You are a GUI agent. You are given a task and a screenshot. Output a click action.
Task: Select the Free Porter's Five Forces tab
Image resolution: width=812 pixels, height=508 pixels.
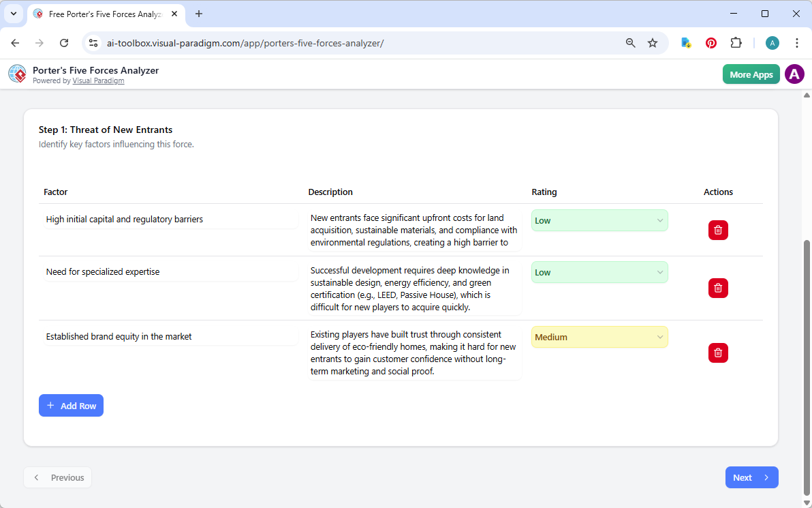(102, 14)
